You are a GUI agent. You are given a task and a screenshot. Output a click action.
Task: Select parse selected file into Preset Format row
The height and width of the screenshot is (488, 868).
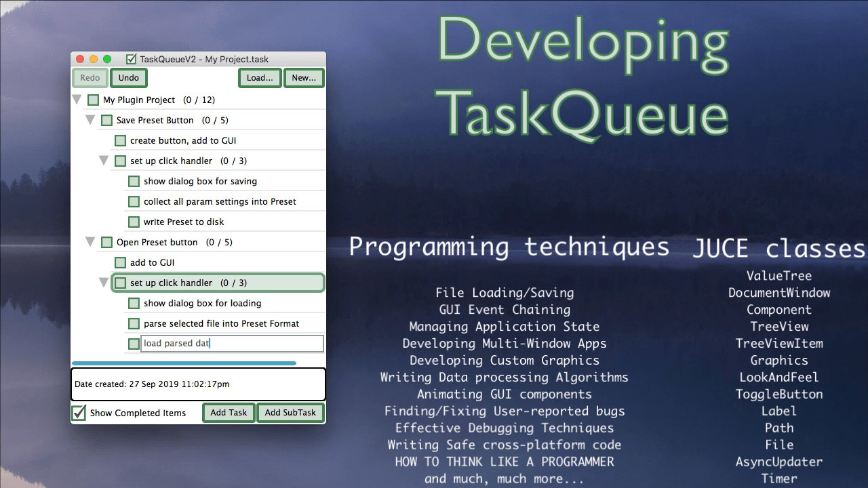click(x=225, y=324)
